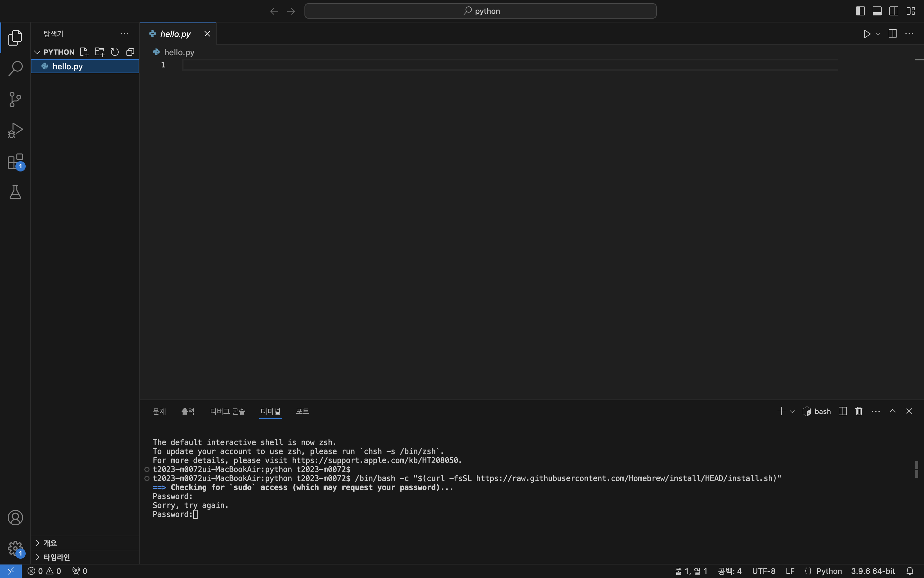Click forwarded ports indicator in status bar
The height and width of the screenshot is (578, 924).
tap(80, 571)
